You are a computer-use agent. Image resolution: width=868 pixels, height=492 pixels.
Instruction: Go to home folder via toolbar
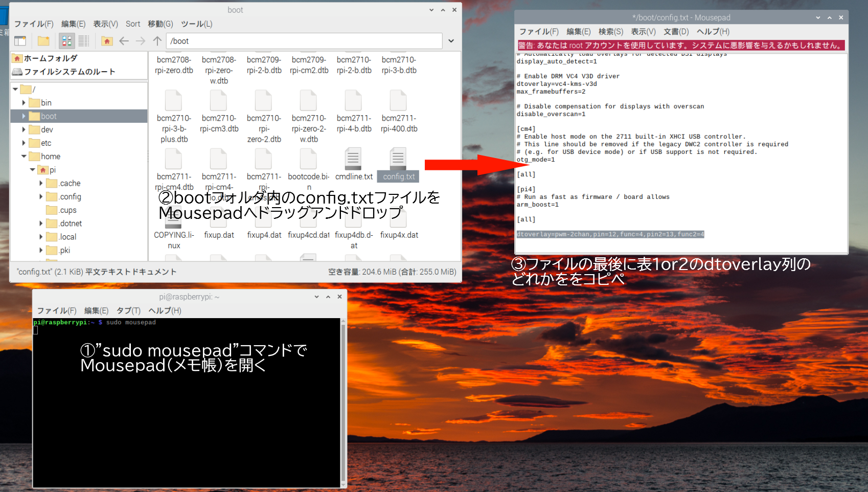(107, 41)
